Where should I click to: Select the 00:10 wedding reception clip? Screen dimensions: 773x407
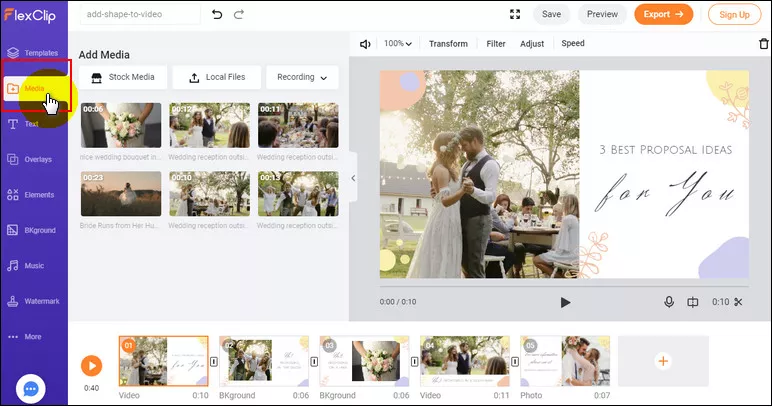(x=210, y=194)
